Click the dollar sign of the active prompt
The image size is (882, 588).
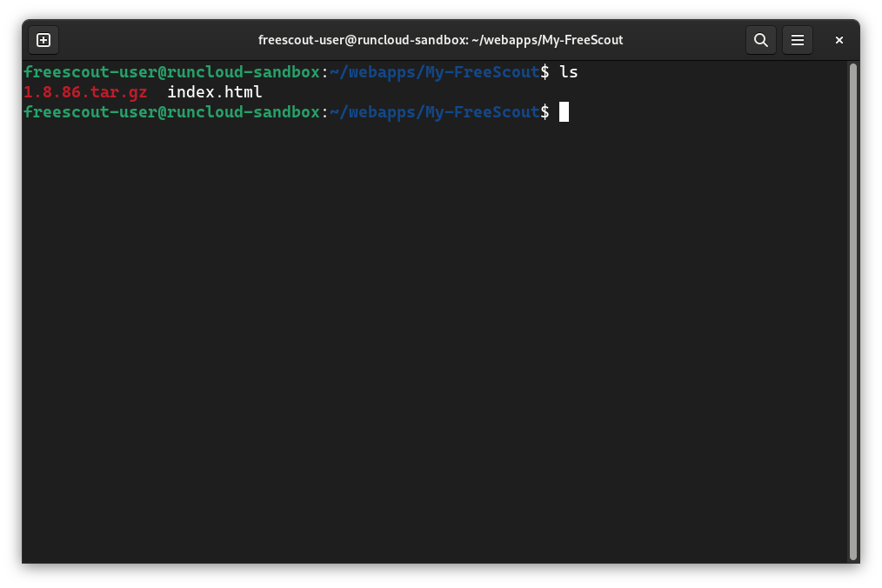click(545, 112)
